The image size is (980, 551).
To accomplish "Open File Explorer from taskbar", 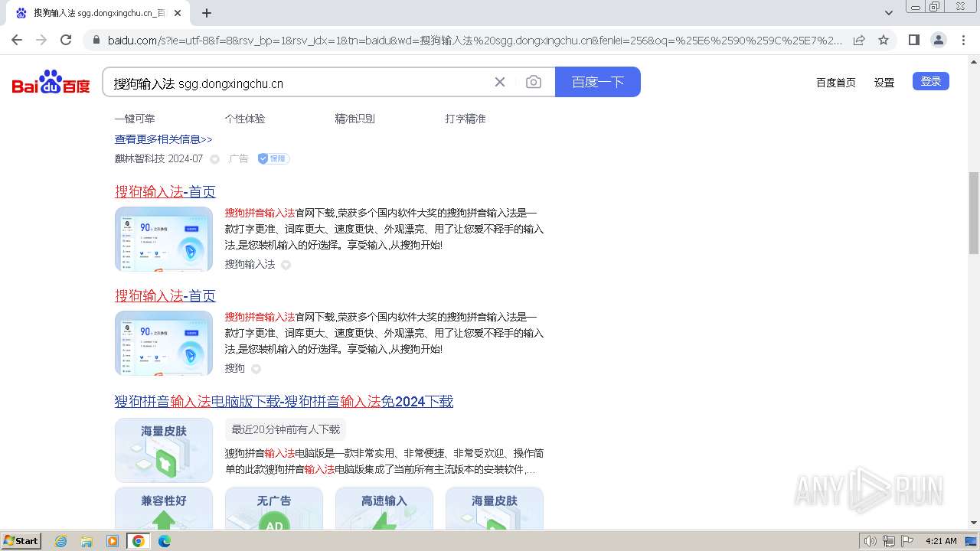I will point(87,541).
